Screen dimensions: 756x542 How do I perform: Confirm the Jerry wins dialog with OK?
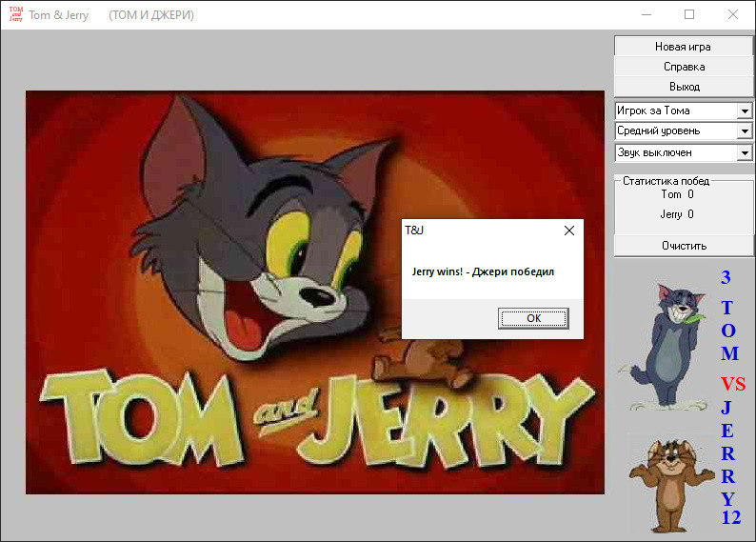pos(533,318)
